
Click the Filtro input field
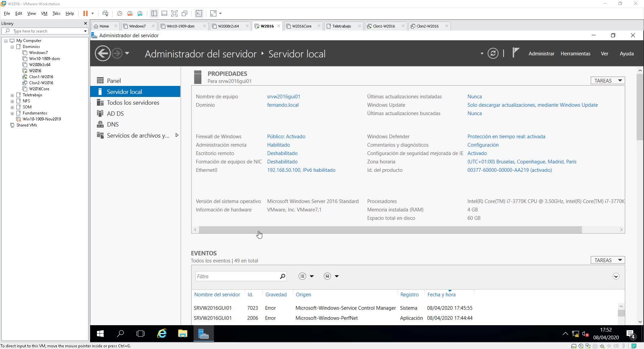click(x=236, y=276)
